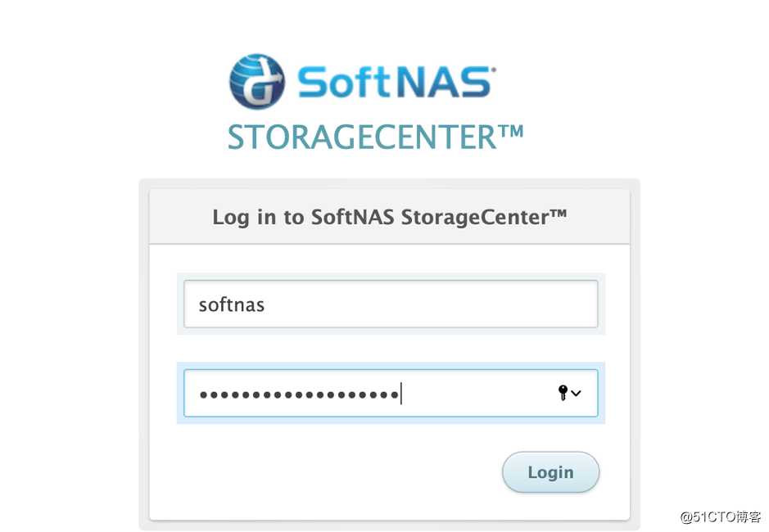Click the blank space between key and password dots
Screen dimensions: 769x532
point(478,393)
